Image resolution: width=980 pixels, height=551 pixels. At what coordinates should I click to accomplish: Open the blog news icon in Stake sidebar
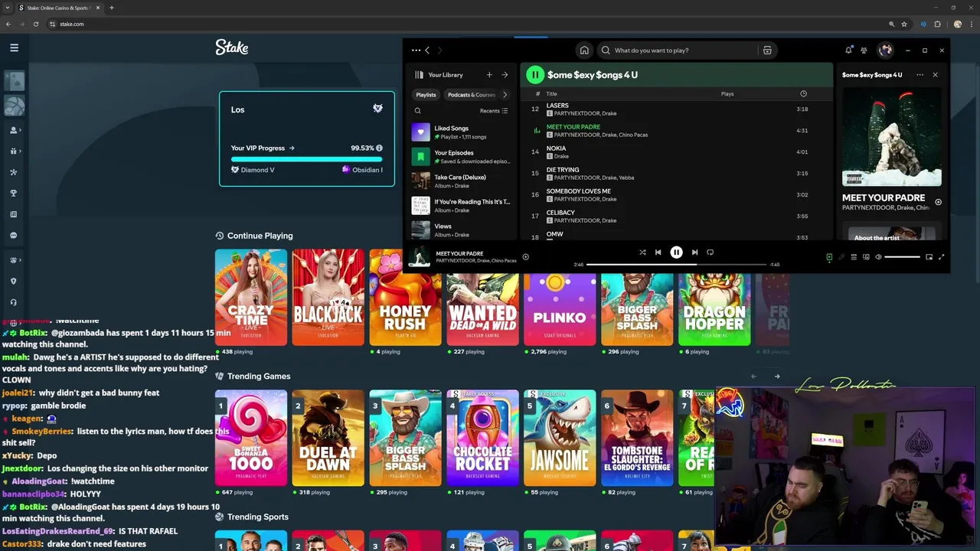14,214
